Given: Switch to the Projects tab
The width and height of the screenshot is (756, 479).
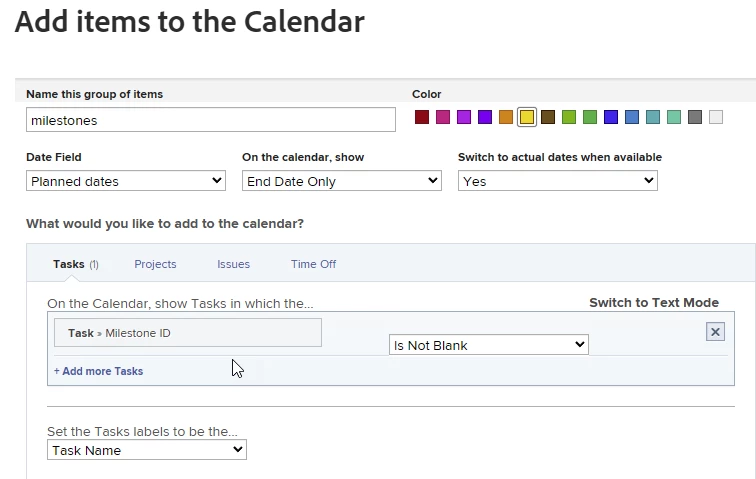Looking at the screenshot, I should [x=155, y=264].
